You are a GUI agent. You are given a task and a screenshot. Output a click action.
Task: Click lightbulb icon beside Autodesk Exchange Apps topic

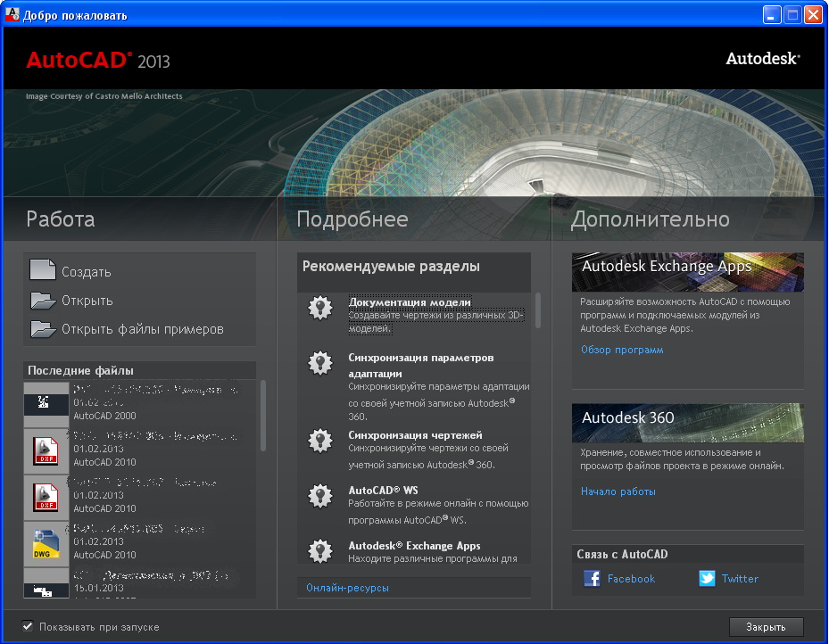(320, 551)
